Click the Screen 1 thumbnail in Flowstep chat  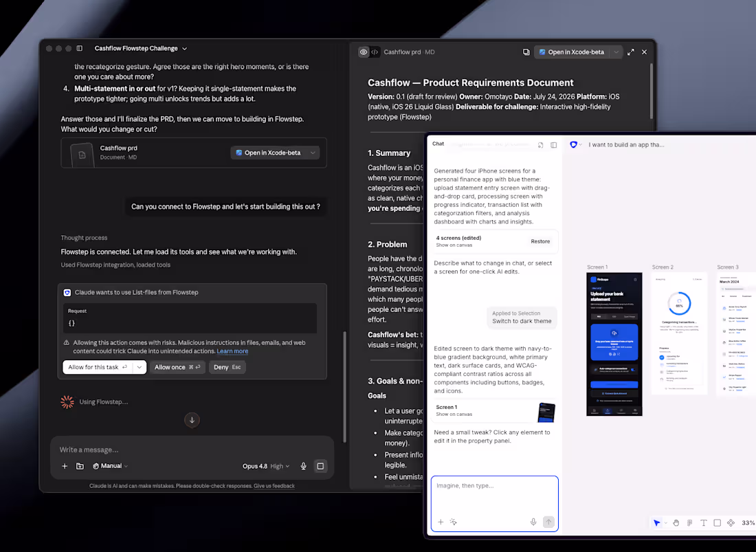click(x=546, y=412)
